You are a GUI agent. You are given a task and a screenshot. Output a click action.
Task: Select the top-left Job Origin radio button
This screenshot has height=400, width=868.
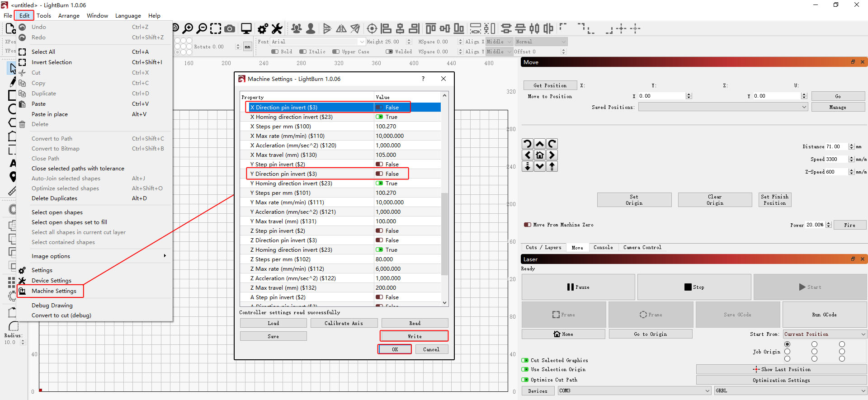click(788, 344)
